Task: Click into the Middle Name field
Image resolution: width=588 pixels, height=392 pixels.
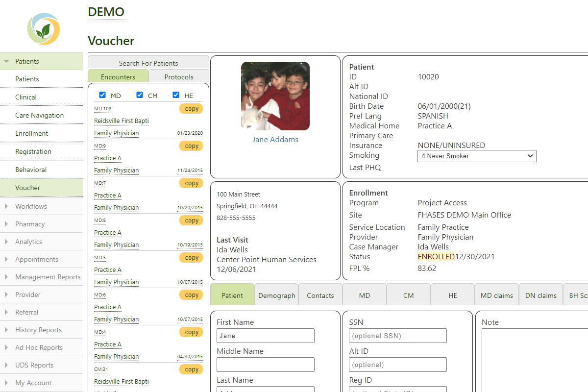Action: pyautogui.click(x=266, y=365)
